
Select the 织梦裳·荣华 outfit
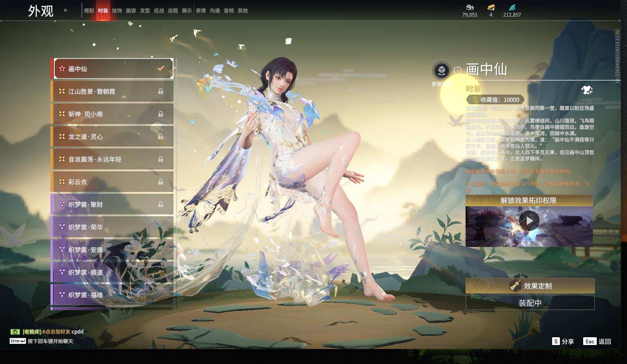113,227
